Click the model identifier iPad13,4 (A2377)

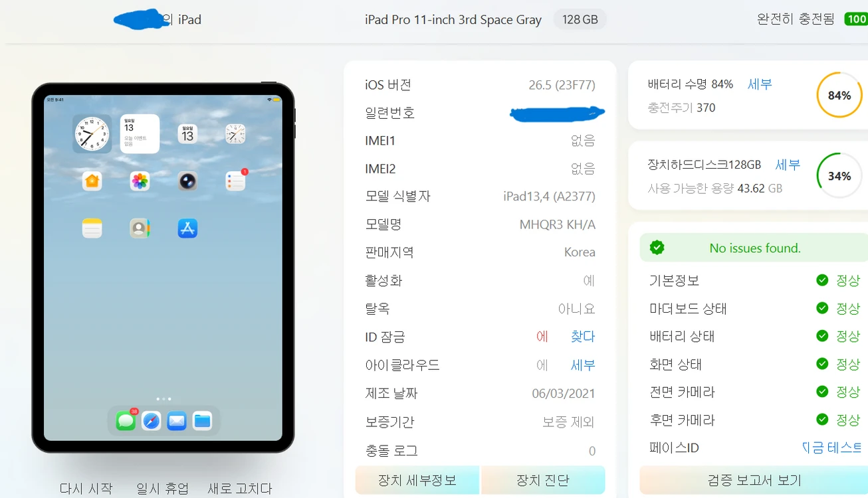pyautogui.click(x=550, y=197)
